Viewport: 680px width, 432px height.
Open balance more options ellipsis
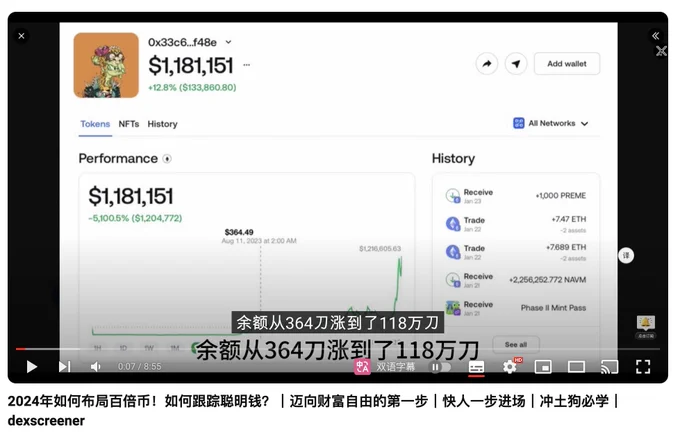pyautogui.click(x=246, y=65)
